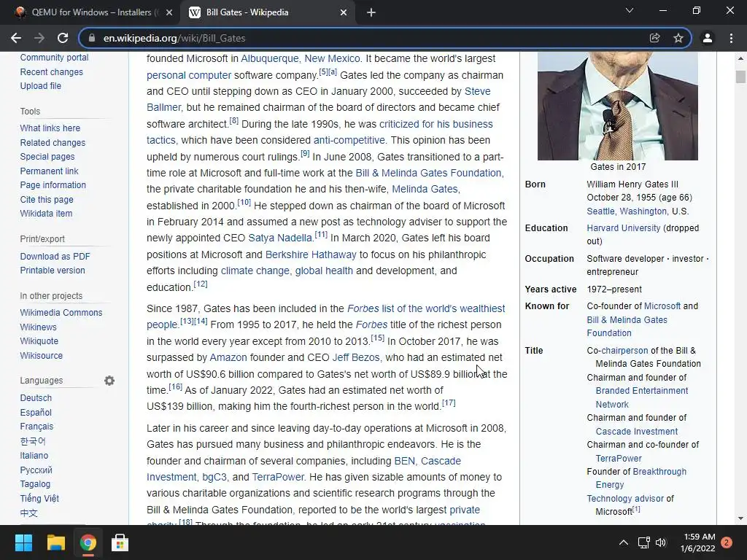Open the Printable version link
This screenshot has width=747, height=560.
point(53,271)
